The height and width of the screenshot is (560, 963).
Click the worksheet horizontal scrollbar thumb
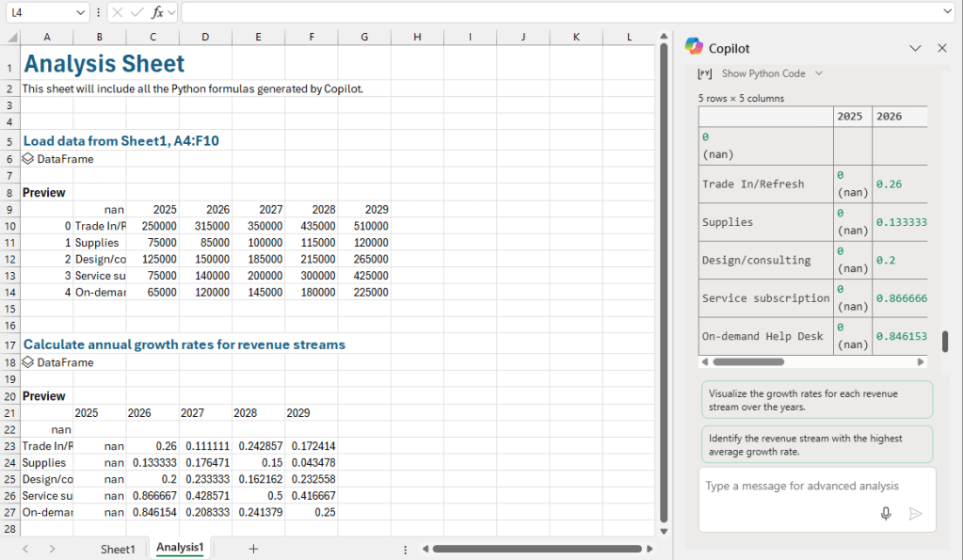point(537,549)
